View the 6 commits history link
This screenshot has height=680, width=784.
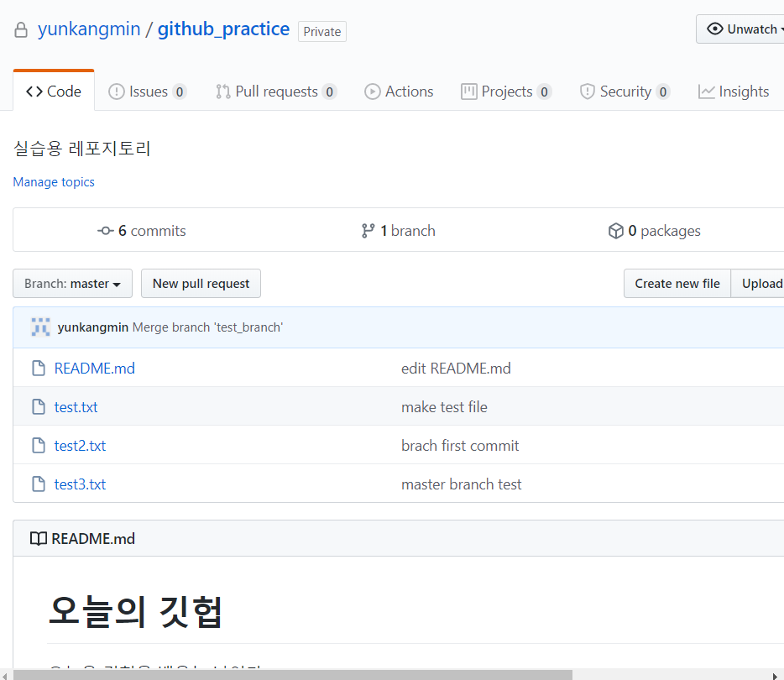[142, 231]
